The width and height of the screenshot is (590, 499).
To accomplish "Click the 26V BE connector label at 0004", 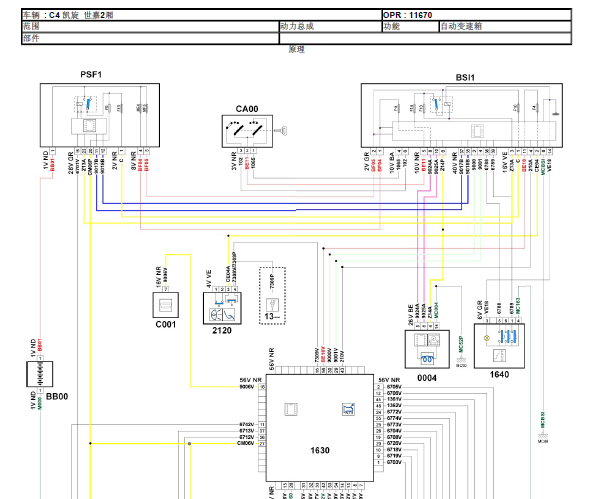I will point(411,315).
